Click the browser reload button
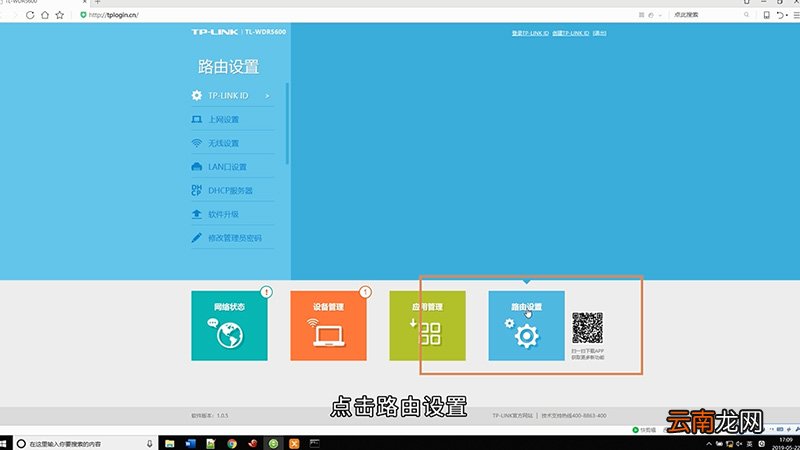The image size is (800, 450). [30, 15]
